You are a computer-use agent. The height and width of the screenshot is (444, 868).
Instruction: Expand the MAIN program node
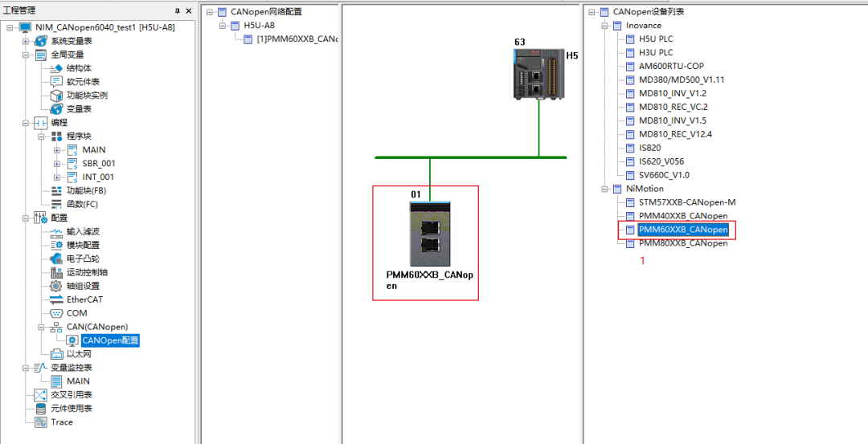57,150
